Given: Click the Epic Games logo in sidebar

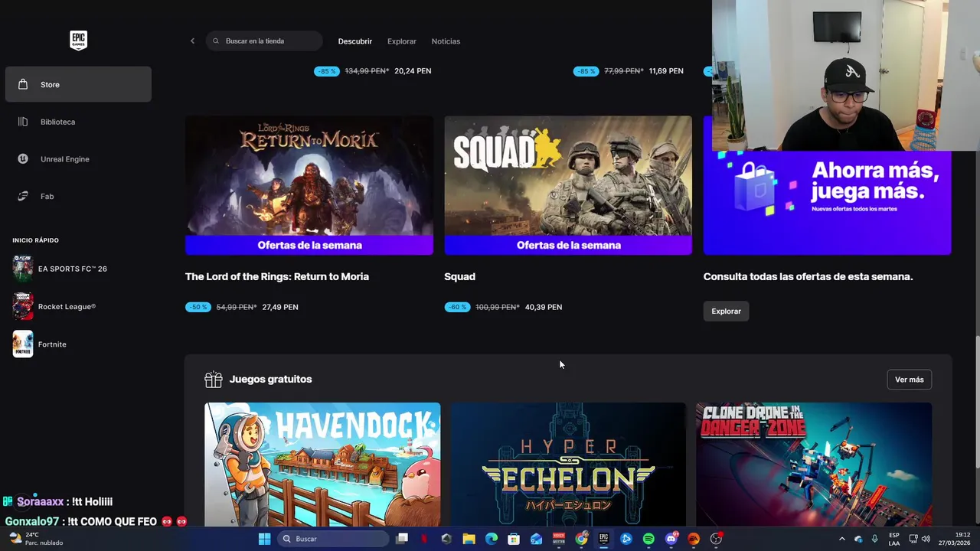Looking at the screenshot, I should coord(78,41).
